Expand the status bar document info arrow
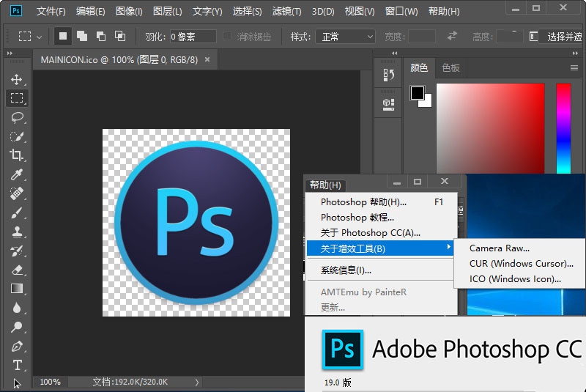 tap(197, 382)
